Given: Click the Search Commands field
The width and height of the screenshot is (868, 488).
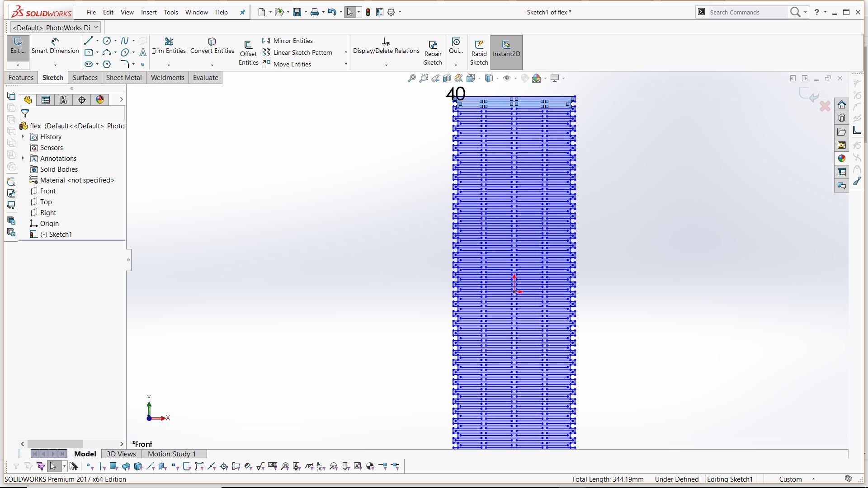Looking at the screenshot, I should pyautogui.click(x=746, y=12).
